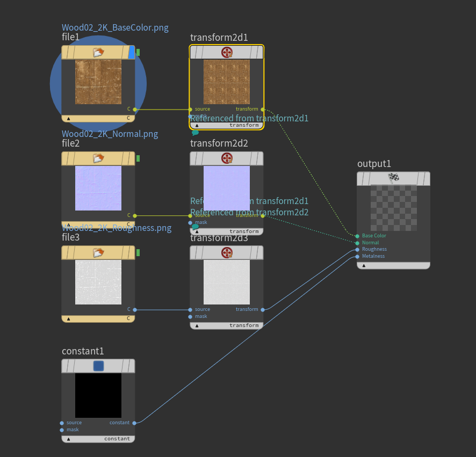
Task: Click the file3 node folder icon
Action: point(98,252)
